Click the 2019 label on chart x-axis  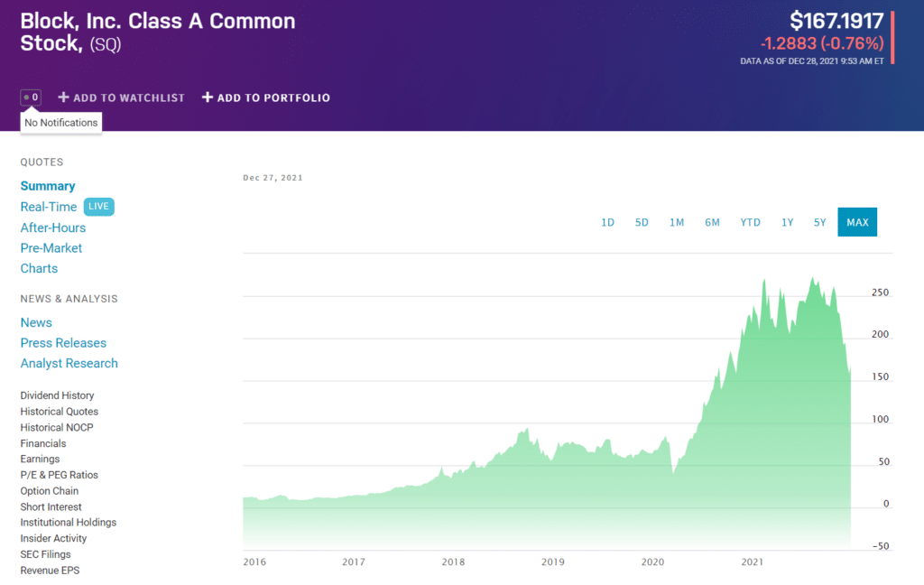pyautogui.click(x=553, y=562)
